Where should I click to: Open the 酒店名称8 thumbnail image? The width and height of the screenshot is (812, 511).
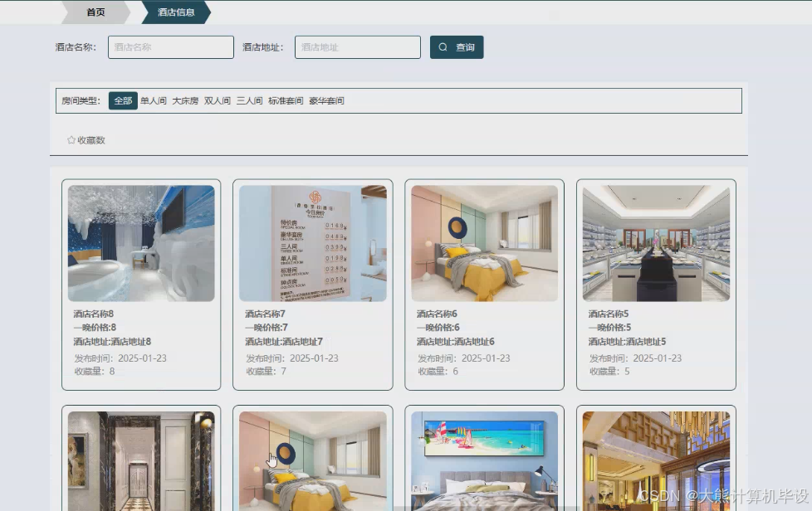pos(141,243)
